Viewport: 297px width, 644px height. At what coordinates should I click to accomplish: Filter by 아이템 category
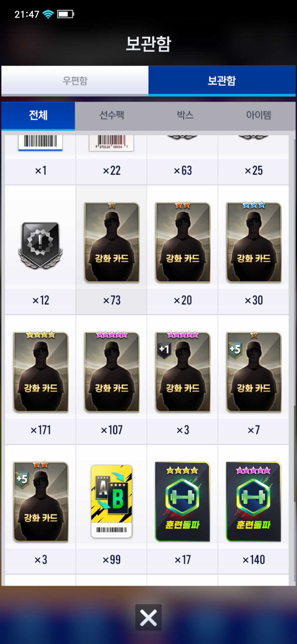(258, 115)
